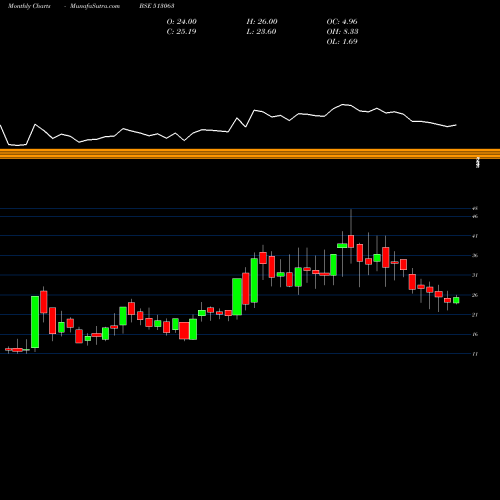The height and width of the screenshot is (500, 500).
Task: Click the end point of the white line chart
Action: [456, 125]
